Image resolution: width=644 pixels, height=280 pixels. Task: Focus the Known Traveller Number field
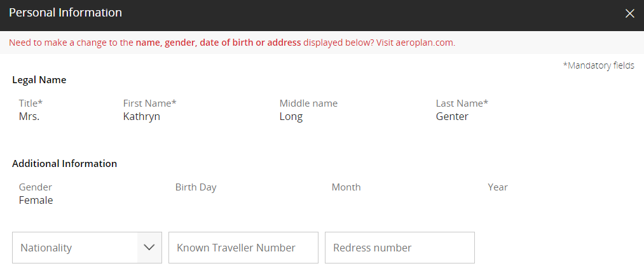point(243,248)
